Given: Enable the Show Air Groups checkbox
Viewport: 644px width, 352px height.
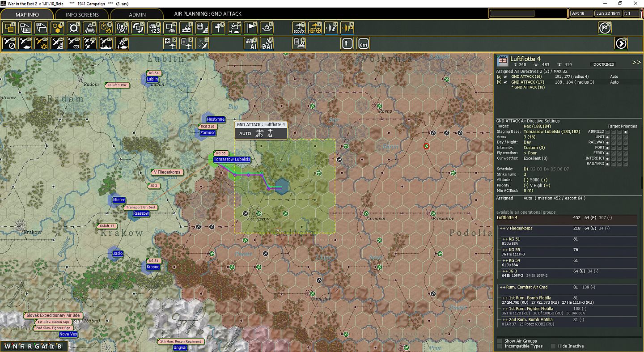Looking at the screenshot, I should pos(500,341).
